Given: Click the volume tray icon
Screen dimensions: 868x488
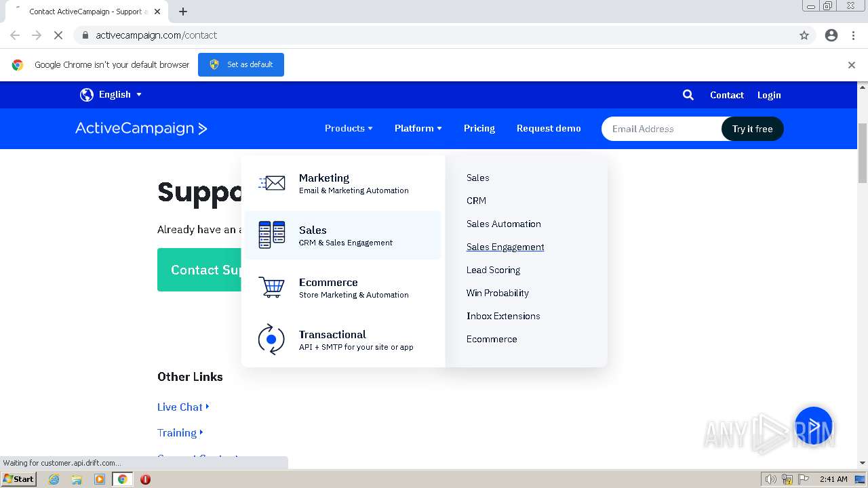Looking at the screenshot, I should coord(770,479).
